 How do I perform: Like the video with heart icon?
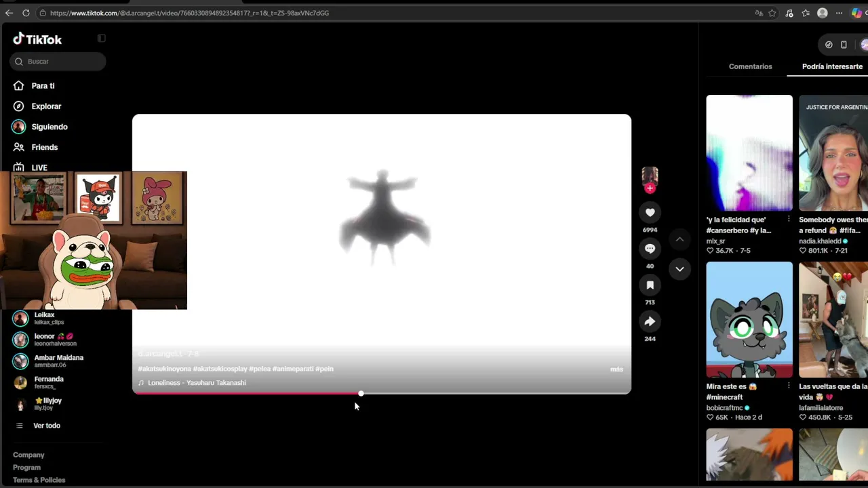pyautogui.click(x=650, y=213)
